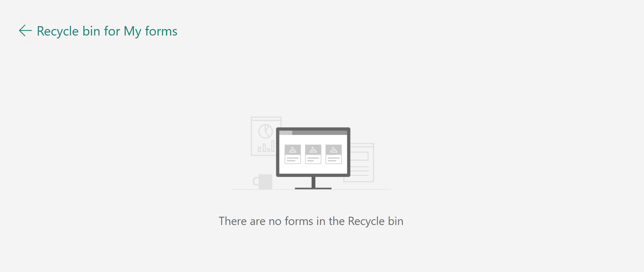Click the Recycle bin for My forms title
The image size is (644, 272).
tap(107, 31)
